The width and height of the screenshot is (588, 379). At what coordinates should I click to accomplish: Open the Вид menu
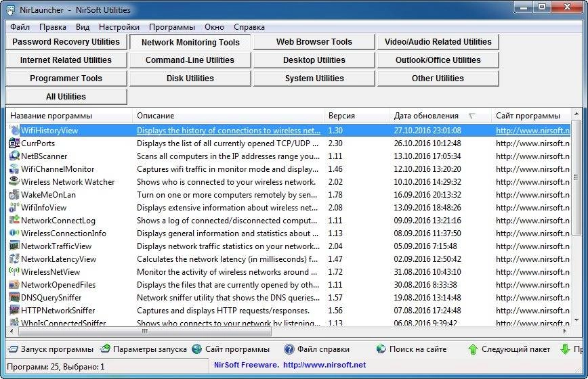pos(83,27)
